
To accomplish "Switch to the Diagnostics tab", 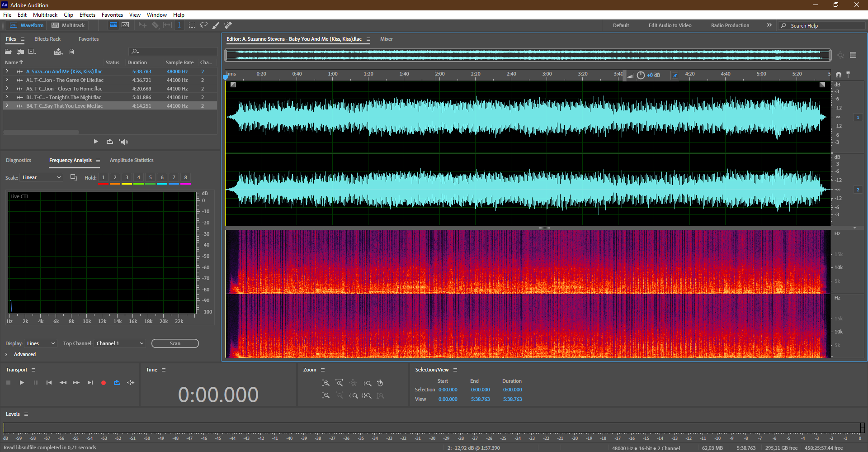I will 19,160.
